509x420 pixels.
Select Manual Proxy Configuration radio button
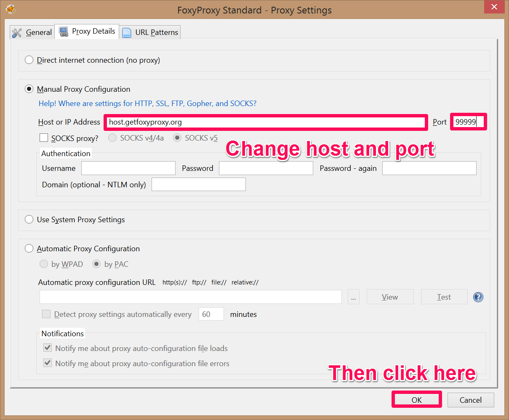(29, 89)
